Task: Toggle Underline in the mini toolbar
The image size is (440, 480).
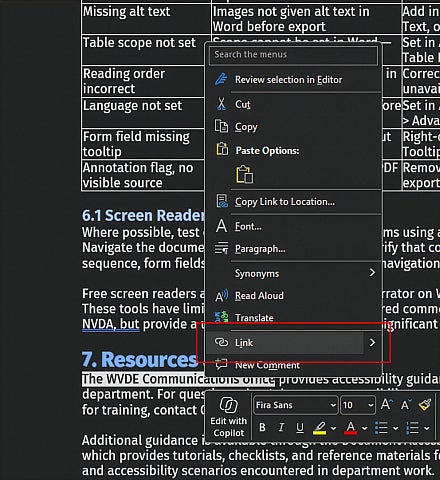Action: pyautogui.click(x=300, y=428)
